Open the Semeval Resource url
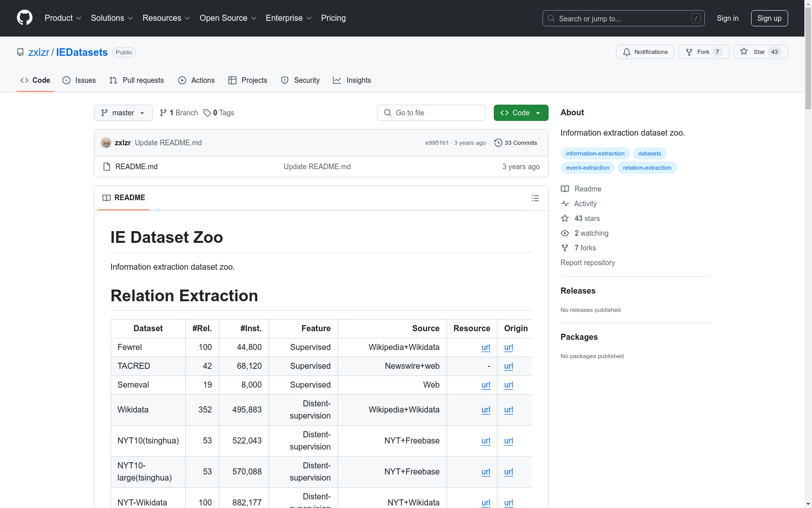This screenshot has height=508, width=812. [486, 385]
